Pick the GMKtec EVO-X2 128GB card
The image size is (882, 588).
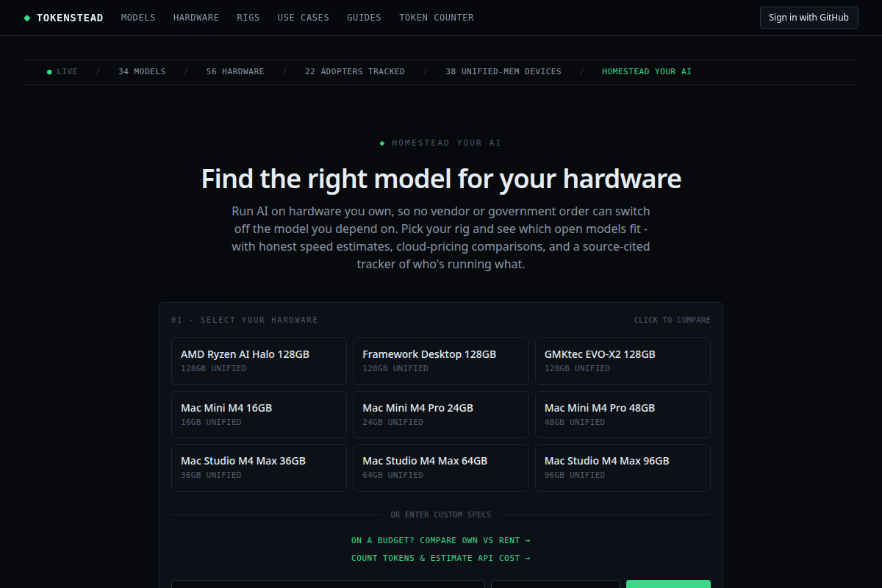point(623,361)
